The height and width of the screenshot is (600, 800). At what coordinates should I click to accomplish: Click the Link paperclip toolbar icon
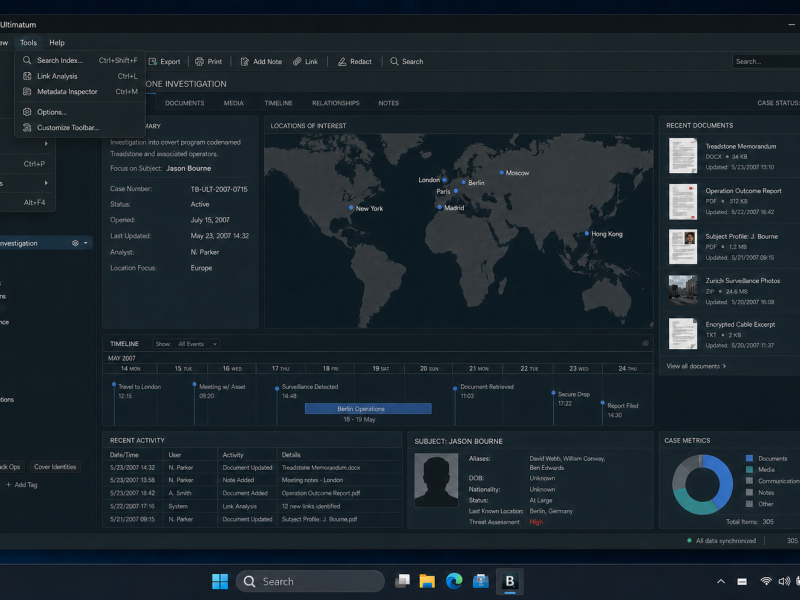[297, 62]
